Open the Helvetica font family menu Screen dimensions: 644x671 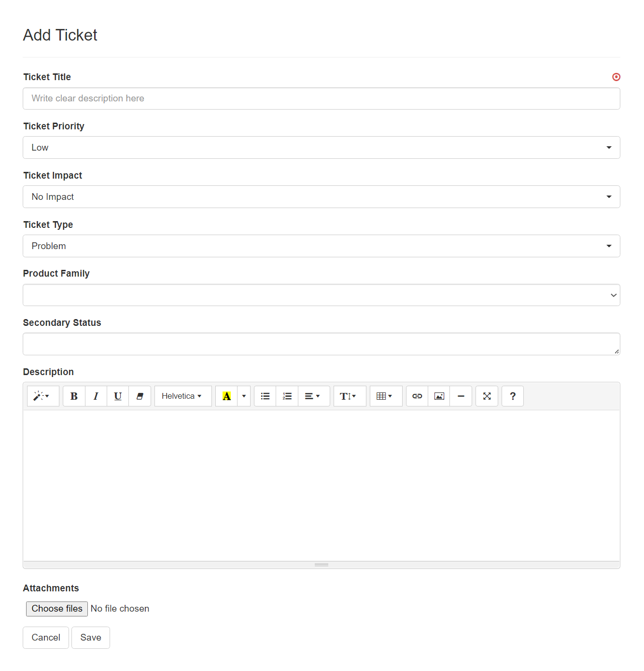point(182,396)
